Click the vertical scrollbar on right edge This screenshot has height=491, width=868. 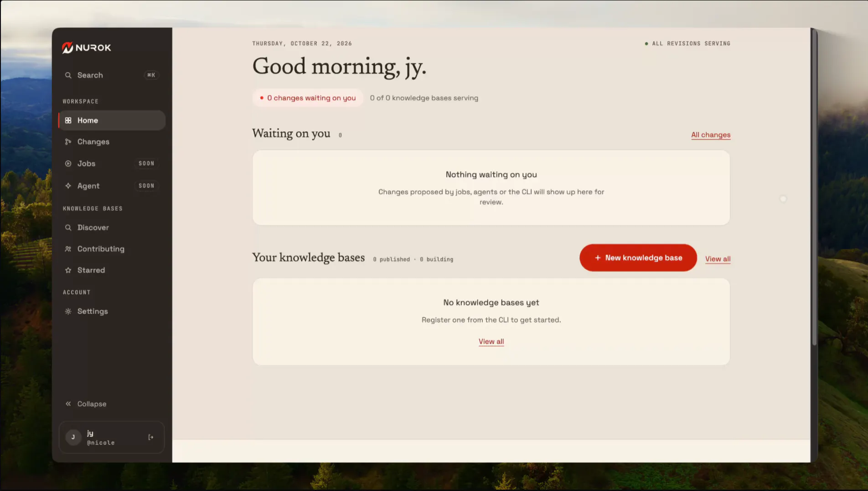pos(814,187)
